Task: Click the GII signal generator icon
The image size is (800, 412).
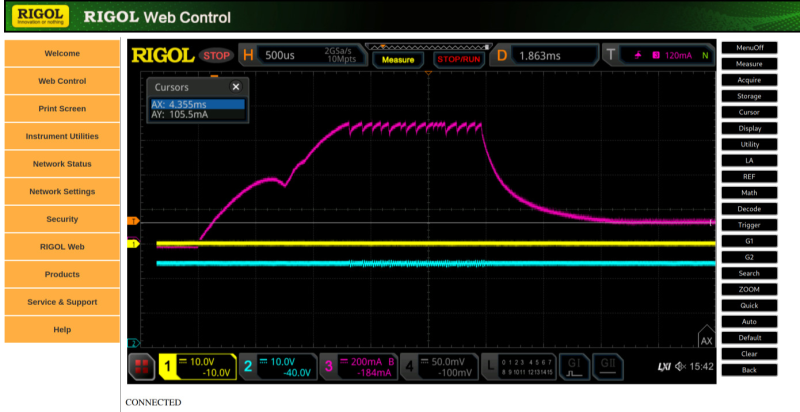Action: [607, 367]
